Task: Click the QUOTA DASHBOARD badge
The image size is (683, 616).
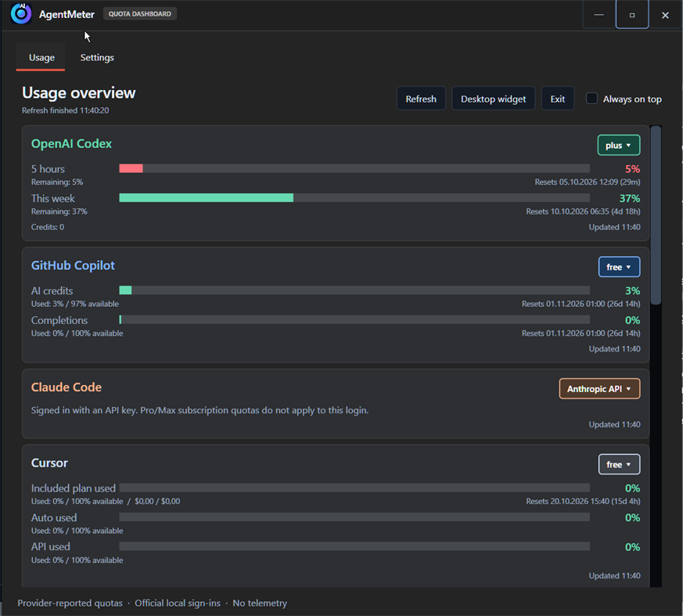Action: click(x=140, y=14)
